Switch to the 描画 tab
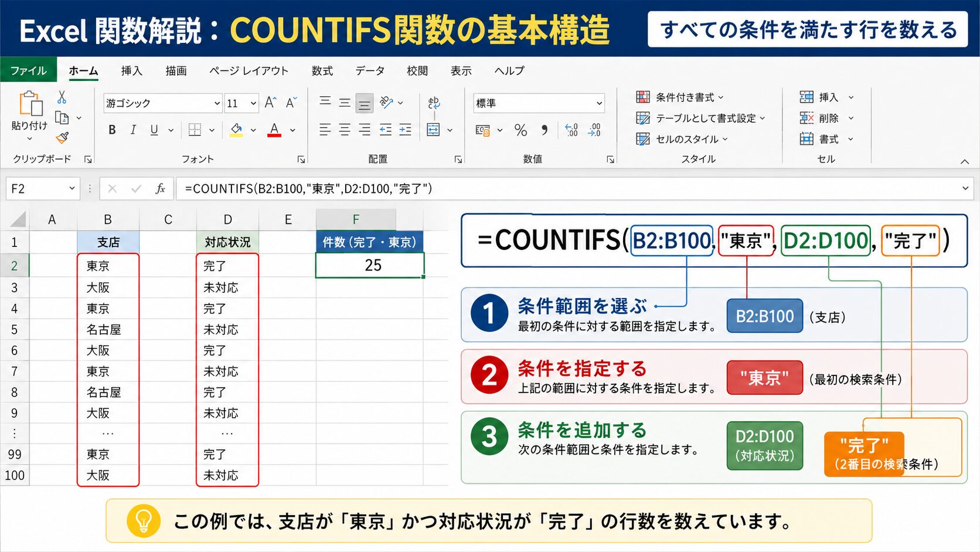The image size is (980, 552). tap(176, 70)
